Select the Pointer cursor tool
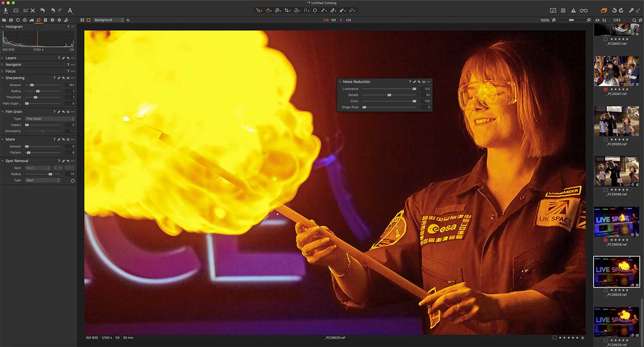Image resolution: width=644 pixels, height=347 pixels. pos(259,10)
